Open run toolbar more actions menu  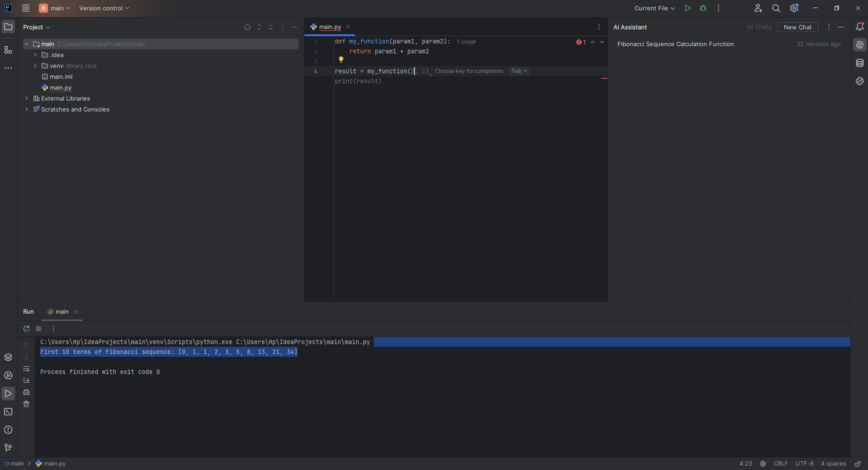(718, 8)
